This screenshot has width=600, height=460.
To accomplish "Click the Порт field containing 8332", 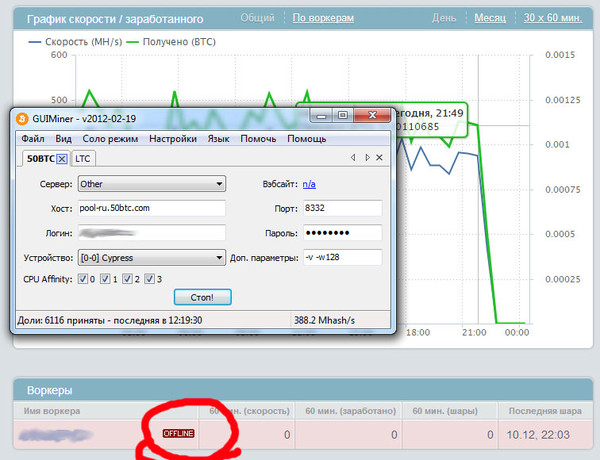I will [x=343, y=208].
